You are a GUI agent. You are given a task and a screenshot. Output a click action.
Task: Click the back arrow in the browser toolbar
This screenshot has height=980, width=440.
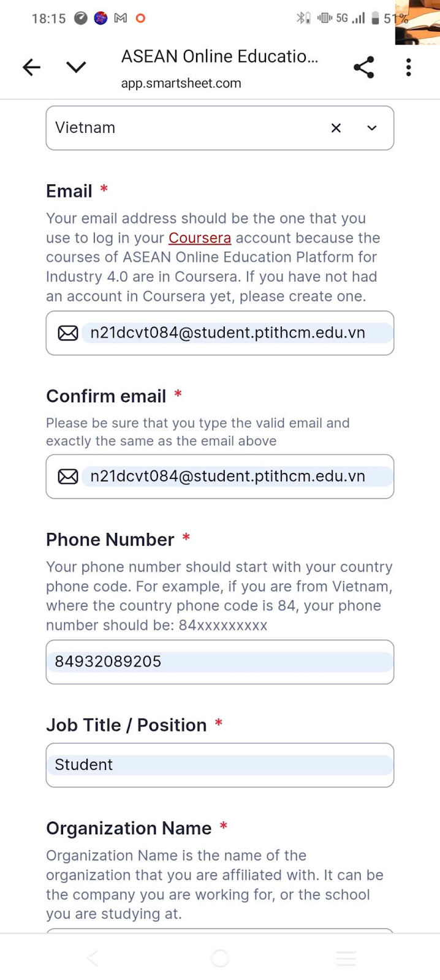(31, 67)
